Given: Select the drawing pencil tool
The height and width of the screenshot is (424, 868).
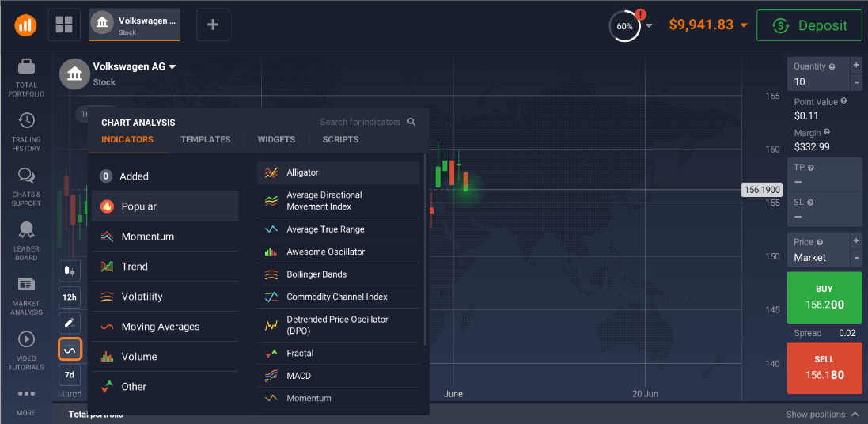Looking at the screenshot, I should pos(70,323).
